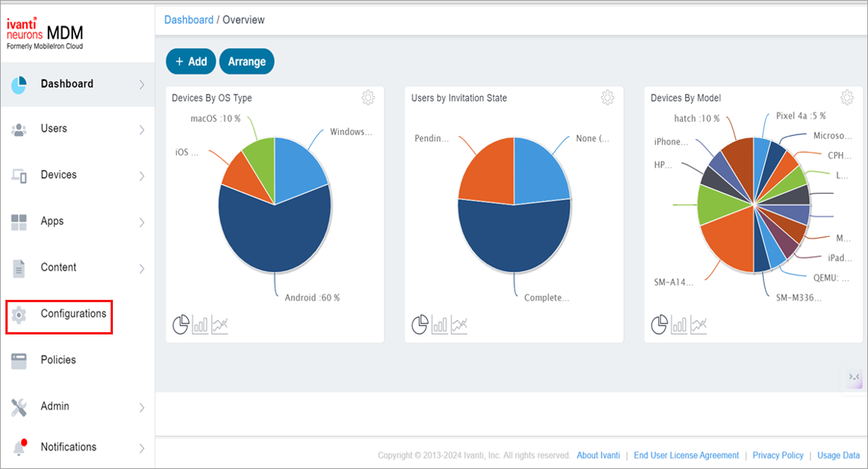Viewport: 868px width, 469px height.
Task: Open the Privacy Policy link
Action: point(777,455)
